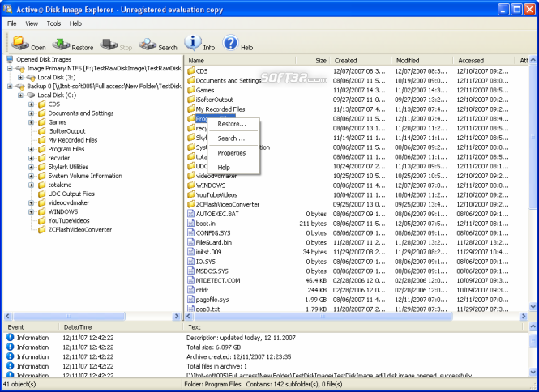Expand the System Volume Information node
539x392 pixels.
click(32, 176)
